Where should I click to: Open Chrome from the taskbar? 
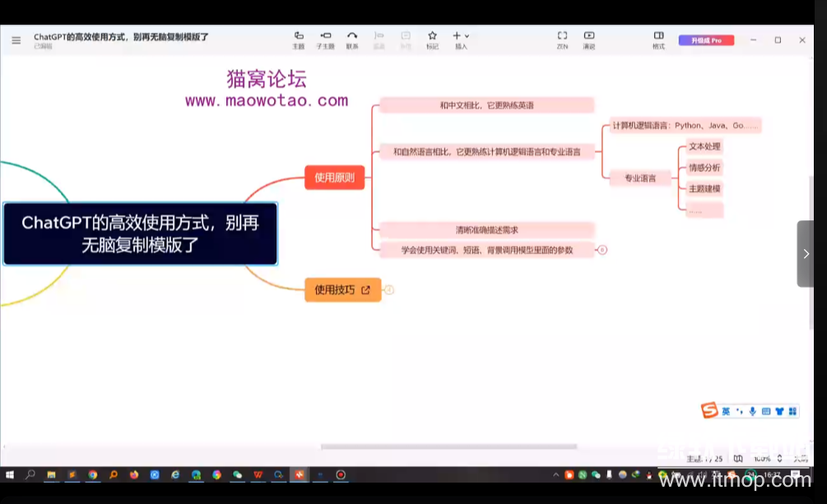point(93,475)
